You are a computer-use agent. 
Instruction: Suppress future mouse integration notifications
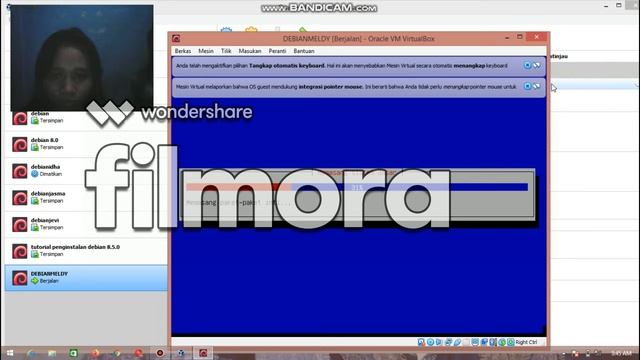click(x=537, y=86)
